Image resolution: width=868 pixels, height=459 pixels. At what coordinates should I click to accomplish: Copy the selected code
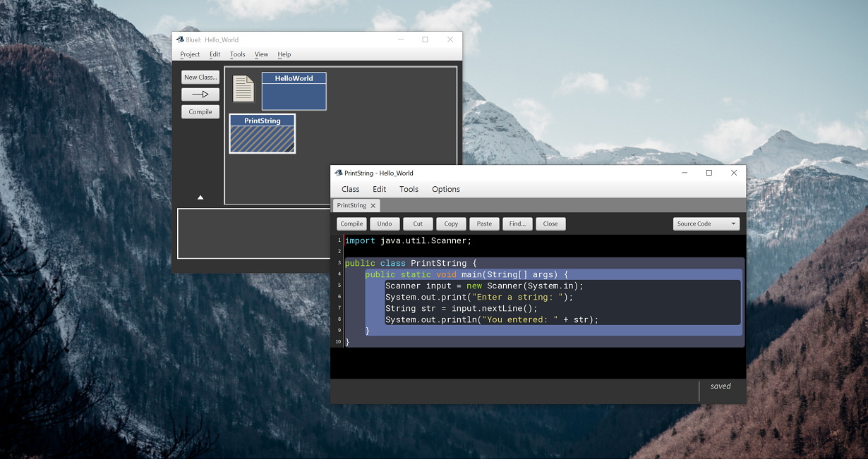point(450,224)
